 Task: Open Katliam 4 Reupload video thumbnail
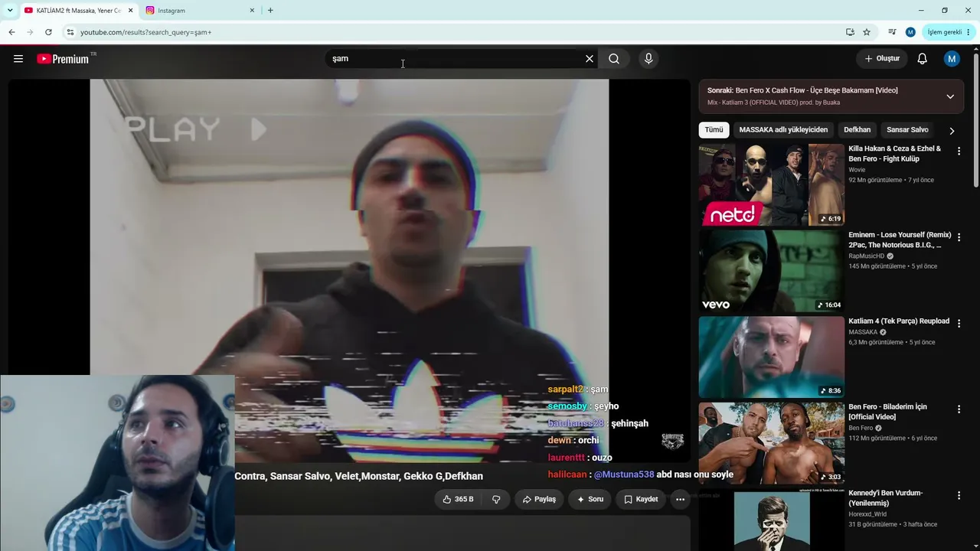771,357
